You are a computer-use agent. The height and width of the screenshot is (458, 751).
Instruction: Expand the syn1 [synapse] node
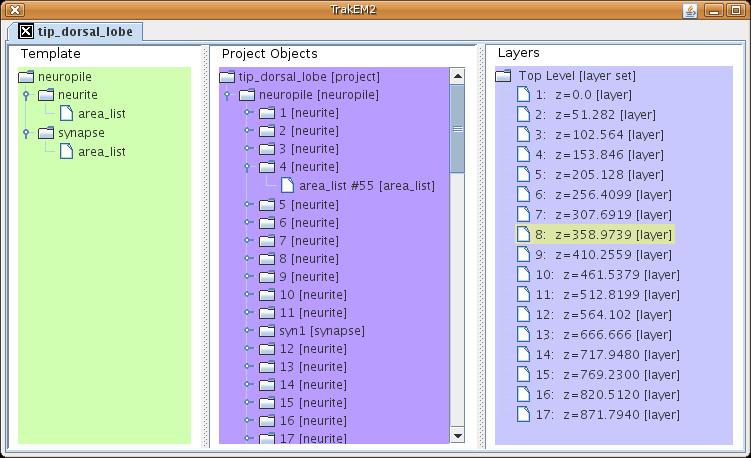pyautogui.click(x=248, y=330)
